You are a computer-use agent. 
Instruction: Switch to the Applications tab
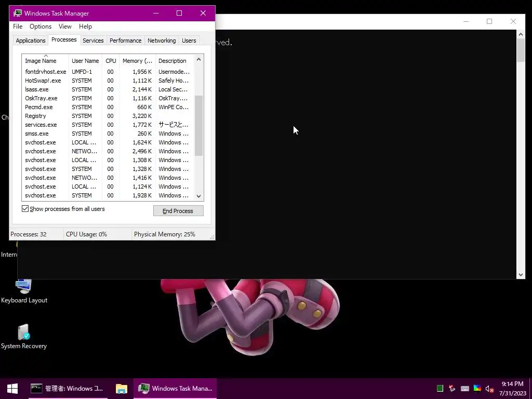pos(31,41)
